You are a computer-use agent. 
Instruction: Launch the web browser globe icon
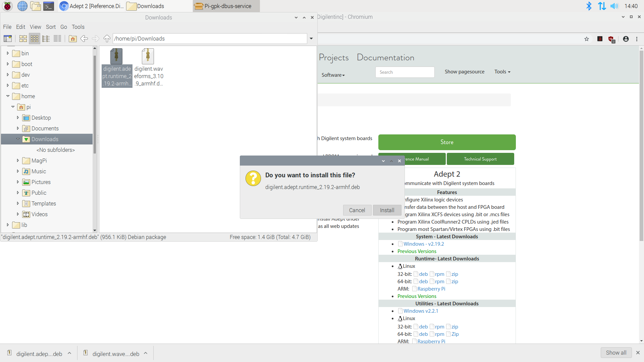click(x=22, y=6)
